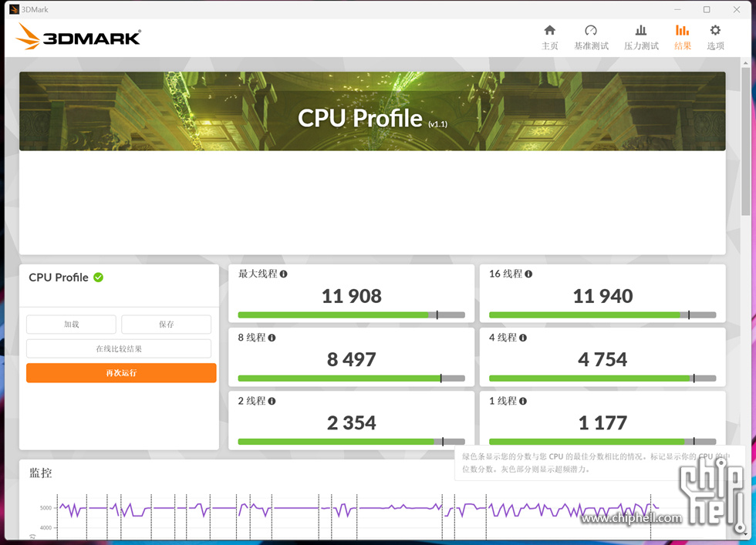Click the max threads score bar
756x545 pixels.
[352, 315]
